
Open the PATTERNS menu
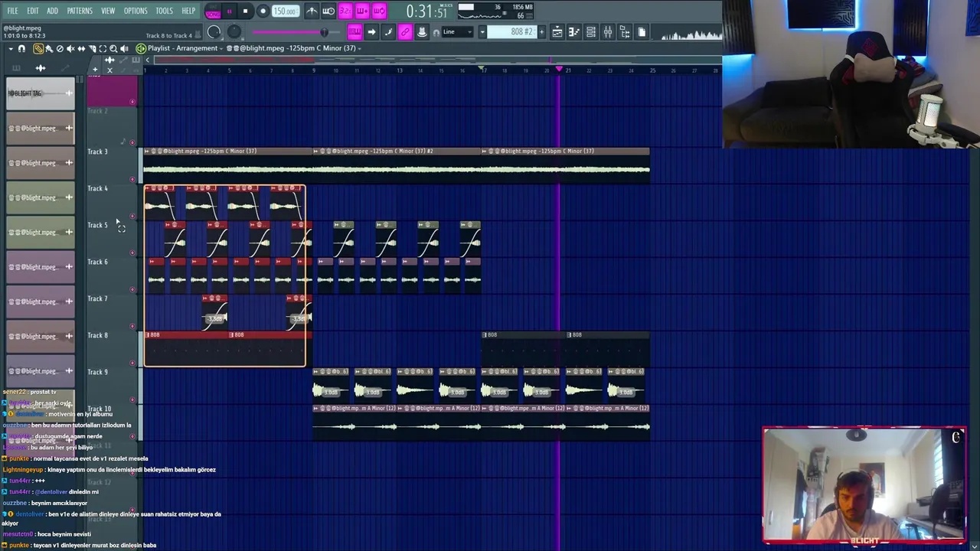tap(80, 11)
